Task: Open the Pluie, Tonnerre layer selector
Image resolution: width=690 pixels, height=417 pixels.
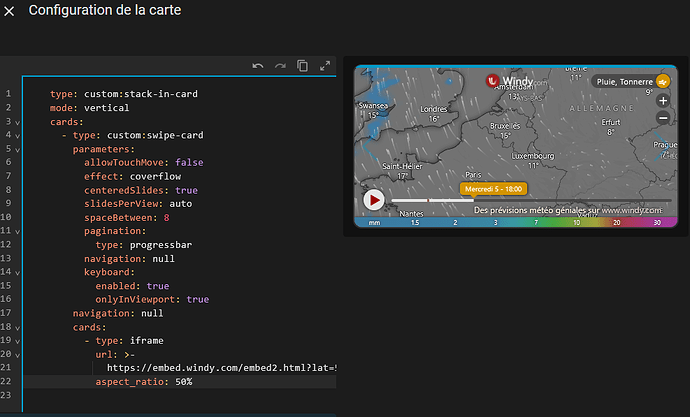Action: coord(623,81)
